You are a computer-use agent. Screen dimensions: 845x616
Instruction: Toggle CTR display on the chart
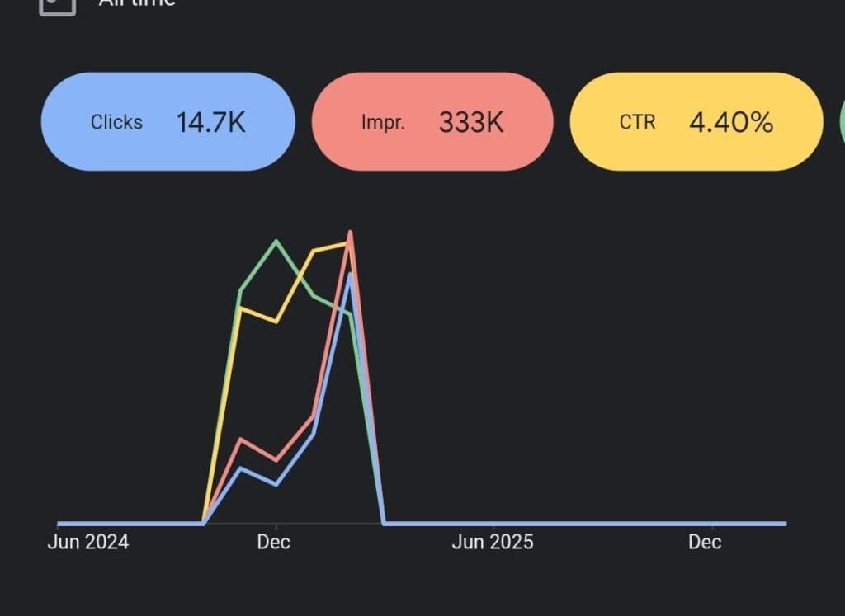pyautogui.click(x=697, y=121)
